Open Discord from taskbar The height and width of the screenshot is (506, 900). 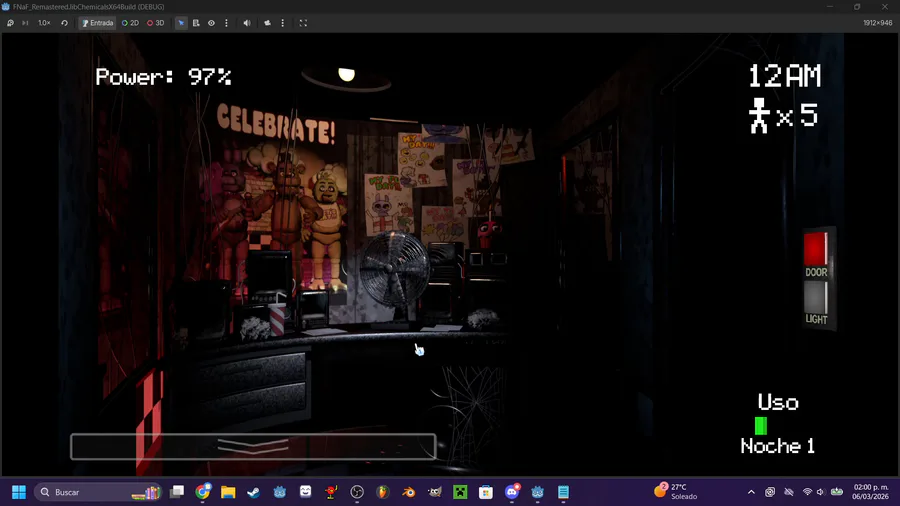tap(512, 492)
